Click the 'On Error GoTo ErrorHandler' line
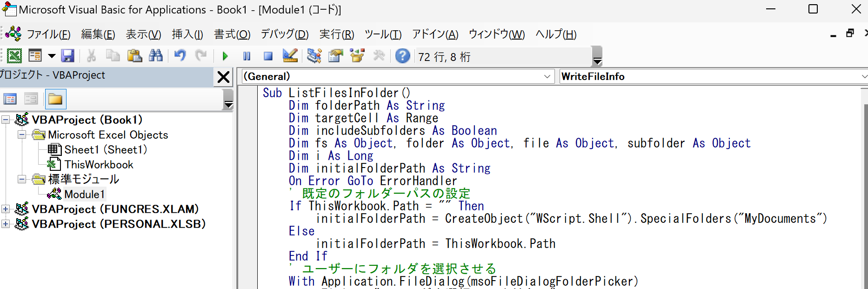868x289 pixels. 373,181
